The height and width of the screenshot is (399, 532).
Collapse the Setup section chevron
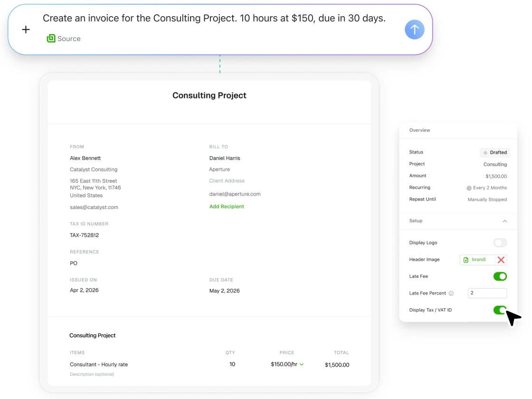click(x=504, y=221)
